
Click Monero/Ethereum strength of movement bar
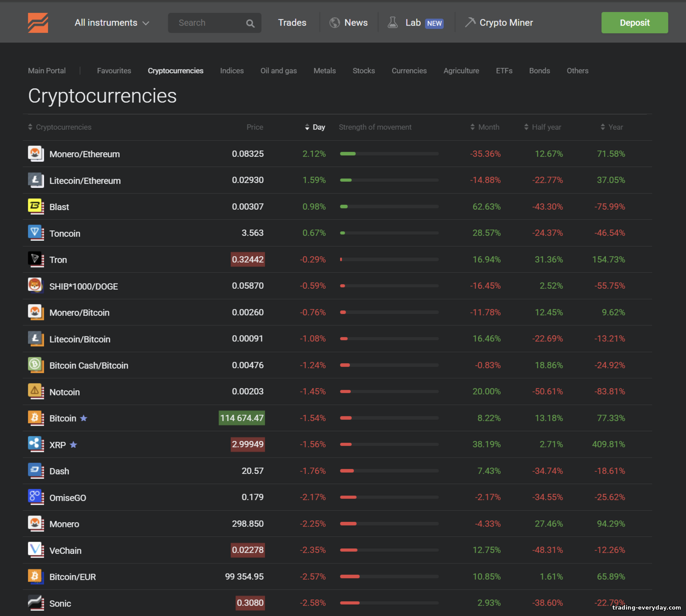[x=389, y=154]
